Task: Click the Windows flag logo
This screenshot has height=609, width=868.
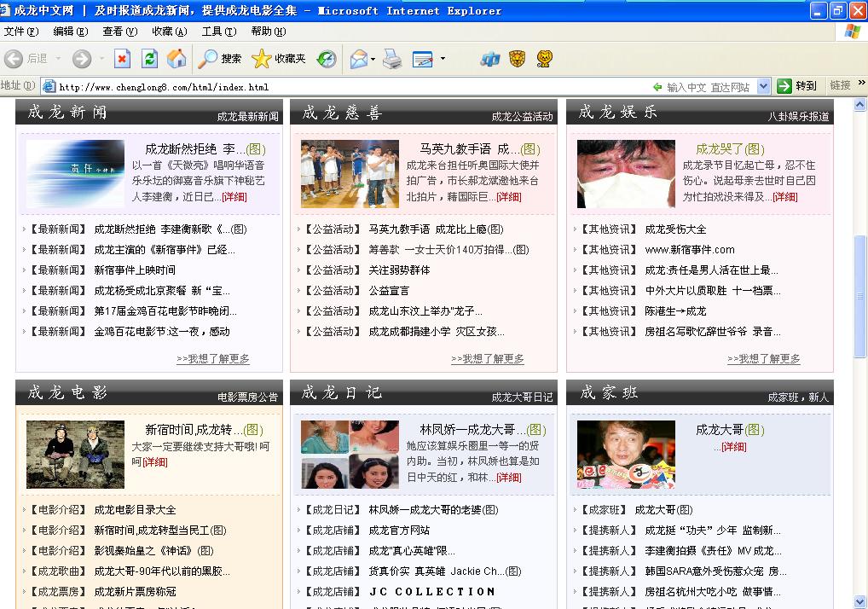Action: click(x=853, y=32)
